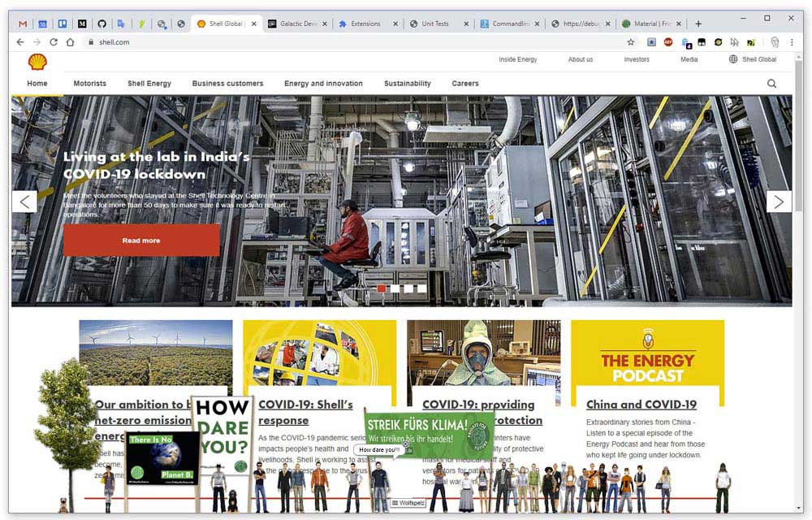This screenshot has height=520, width=812.
Task: Open the Motorists menu
Action: point(89,84)
